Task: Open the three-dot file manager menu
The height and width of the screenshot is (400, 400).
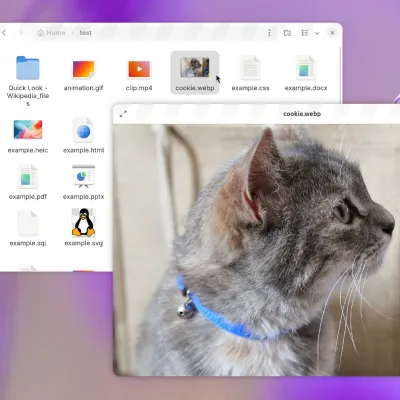Action: [x=269, y=33]
